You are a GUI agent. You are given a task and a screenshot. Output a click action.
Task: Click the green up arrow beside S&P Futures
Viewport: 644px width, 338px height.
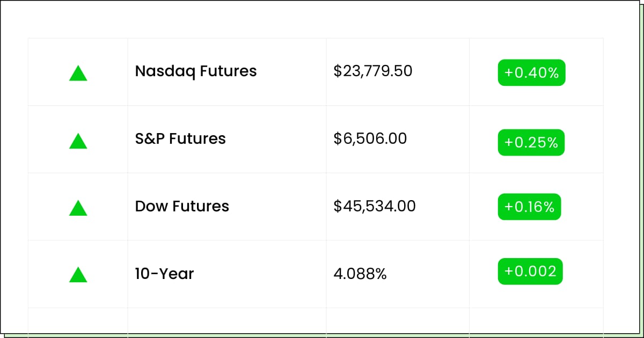pyautogui.click(x=78, y=141)
